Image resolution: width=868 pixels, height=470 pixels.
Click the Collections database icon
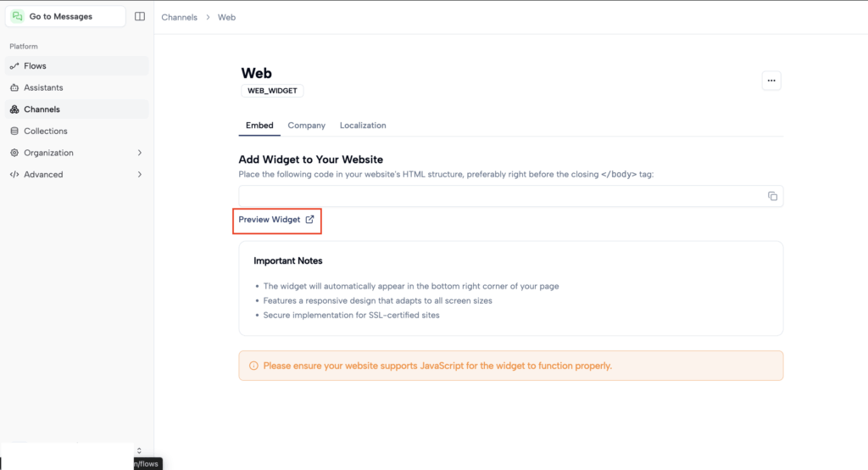[x=14, y=131]
